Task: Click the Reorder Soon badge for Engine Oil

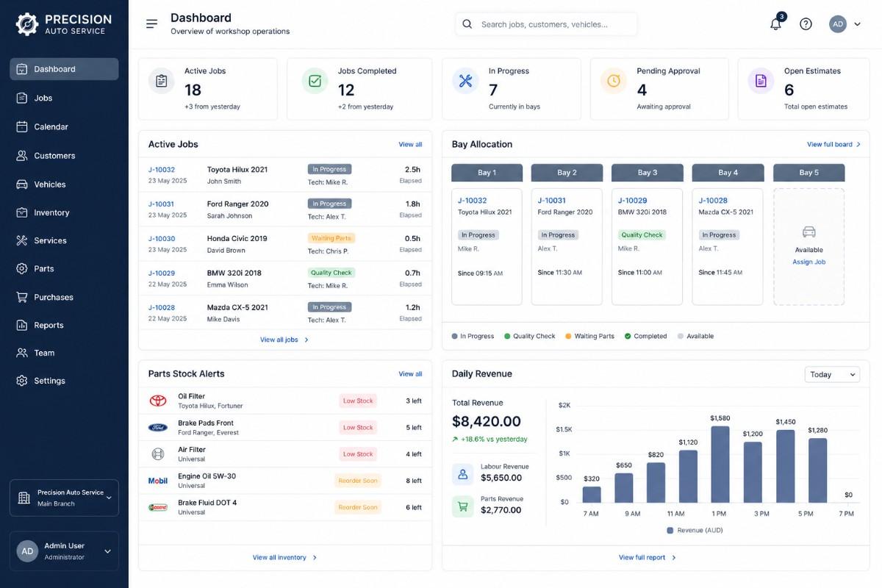Action: (x=358, y=481)
